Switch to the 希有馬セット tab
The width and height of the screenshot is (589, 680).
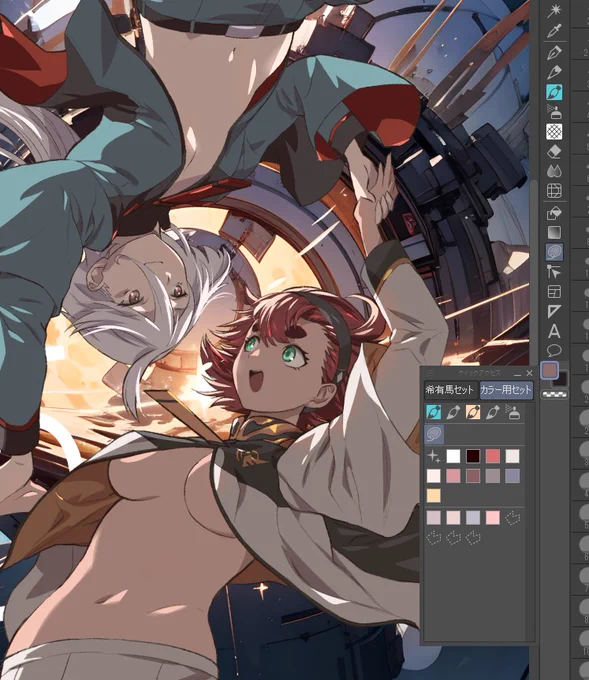pyautogui.click(x=449, y=389)
